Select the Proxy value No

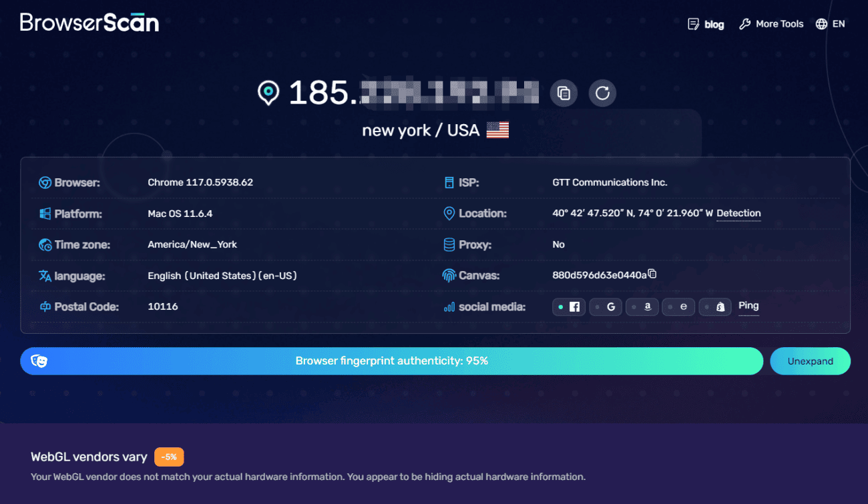click(559, 245)
